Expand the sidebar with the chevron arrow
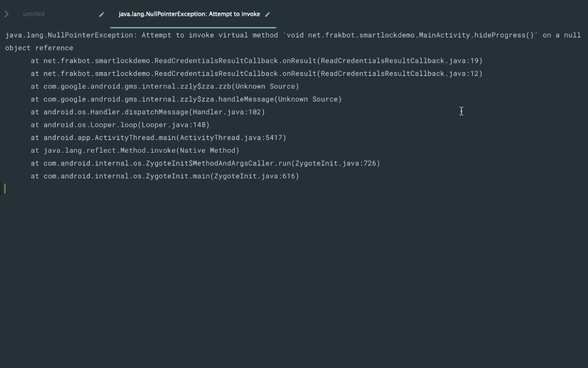The image size is (588, 368). tap(7, 14)
